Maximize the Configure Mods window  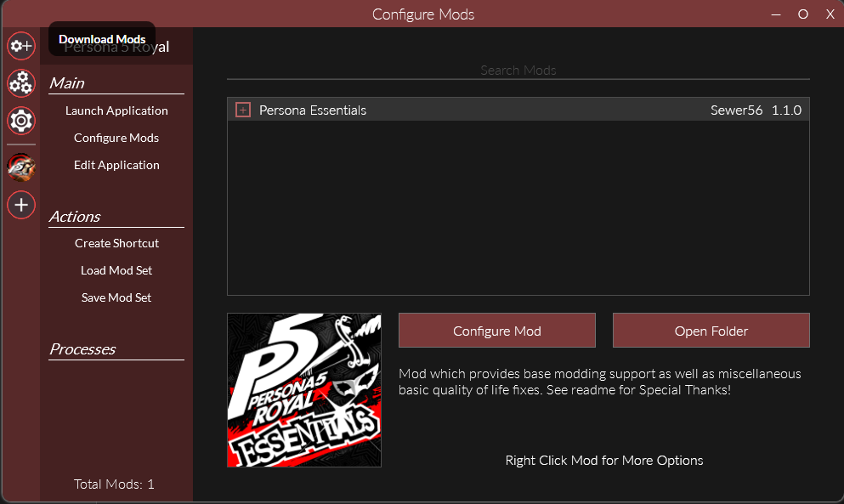tap(802, 14)
